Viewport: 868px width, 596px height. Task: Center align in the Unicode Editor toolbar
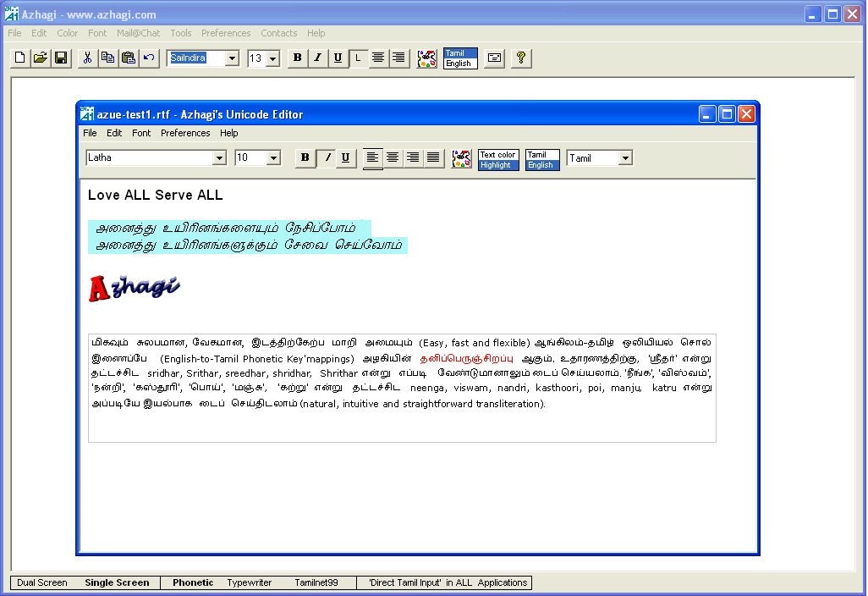[x=393, y=157]
